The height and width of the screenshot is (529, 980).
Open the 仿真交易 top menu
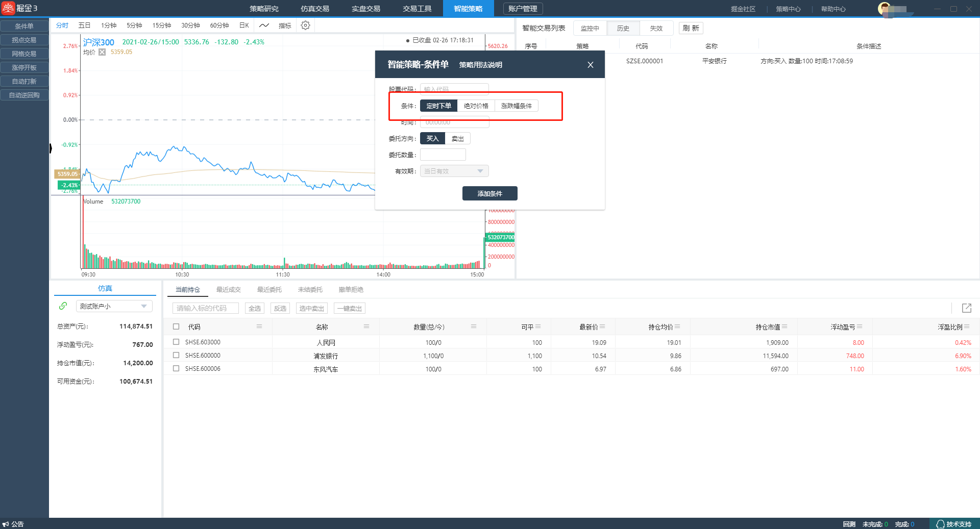point(314,9)
